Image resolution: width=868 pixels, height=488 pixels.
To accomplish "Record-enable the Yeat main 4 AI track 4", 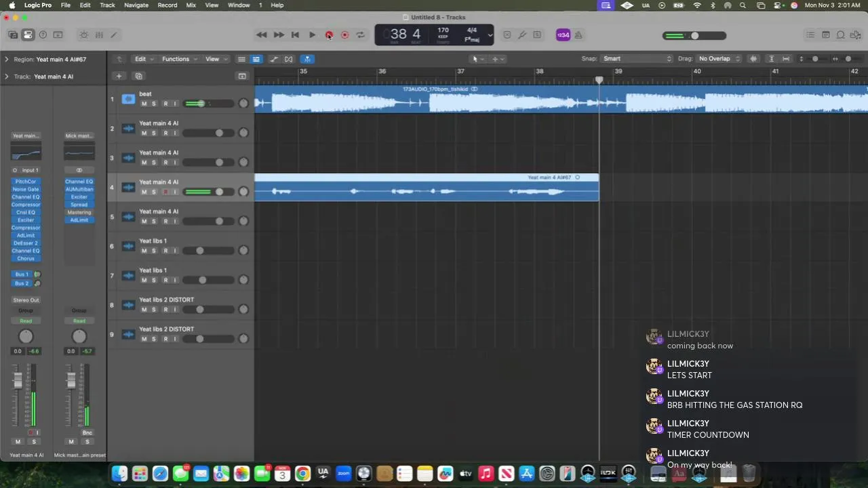I will point(165,192).
